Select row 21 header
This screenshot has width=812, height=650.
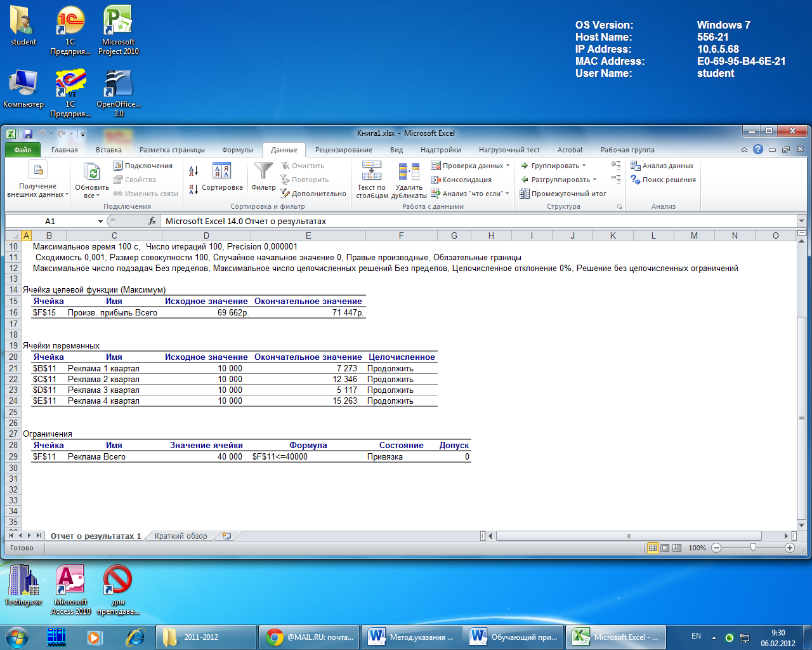point(13,368)
